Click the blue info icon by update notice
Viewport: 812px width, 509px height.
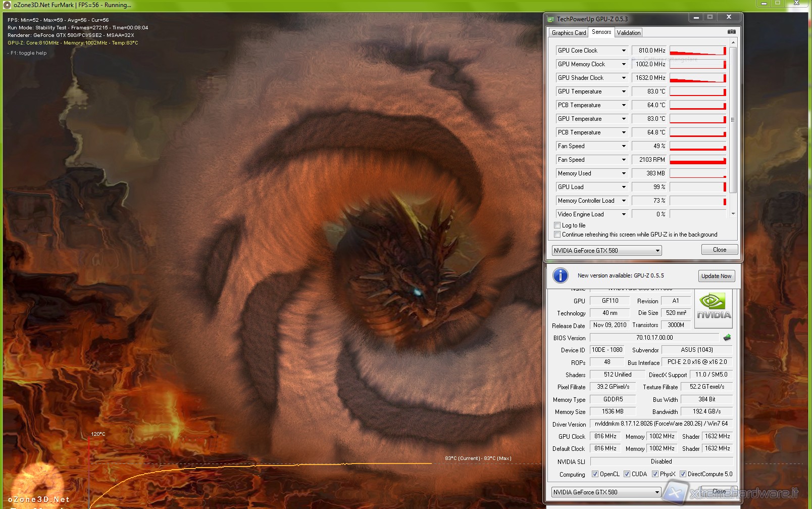pos(560,275)
